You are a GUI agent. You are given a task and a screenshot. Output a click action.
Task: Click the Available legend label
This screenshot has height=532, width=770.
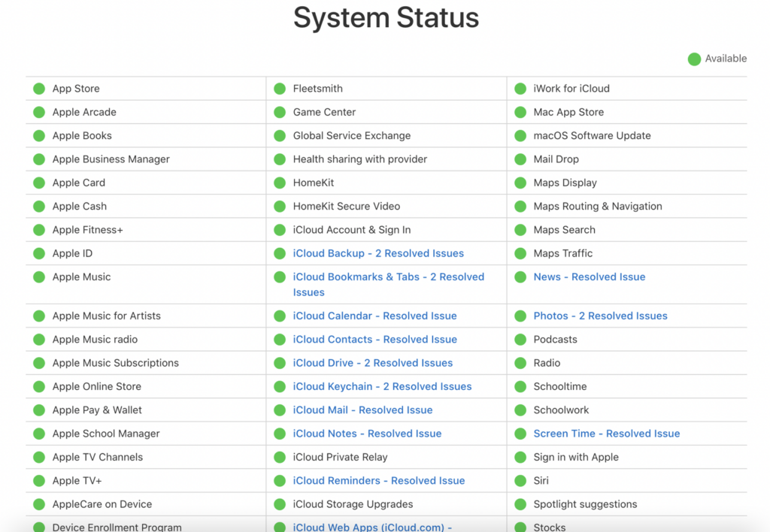point(726,59)
